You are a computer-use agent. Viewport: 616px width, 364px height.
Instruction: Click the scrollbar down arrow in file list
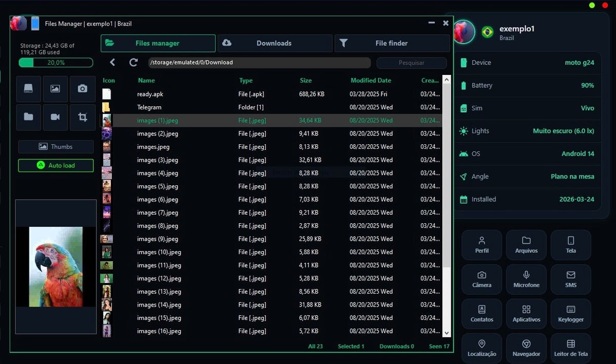point(446,333)
